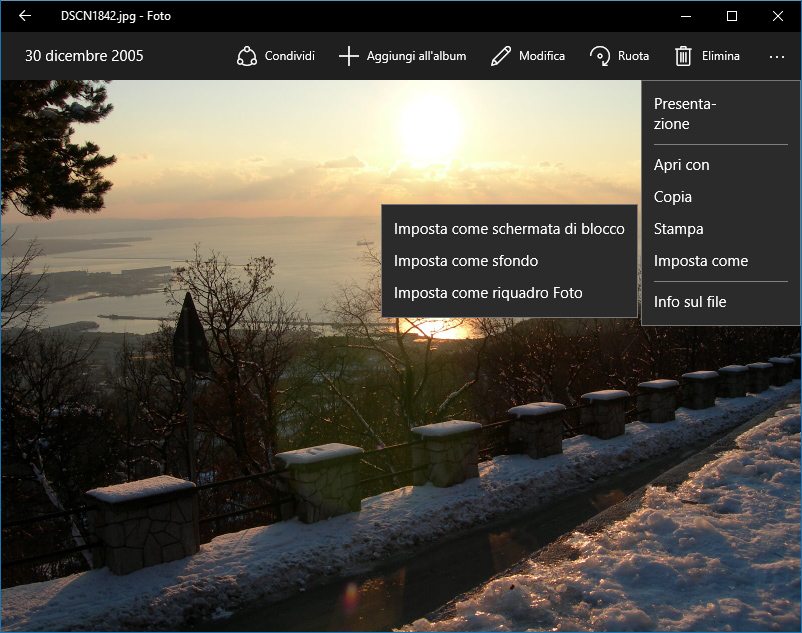The width and height of the screenshot is (802, 633).
Task: Minimize the Foto window
Action: pyautogui.click(x=685, y=16)
